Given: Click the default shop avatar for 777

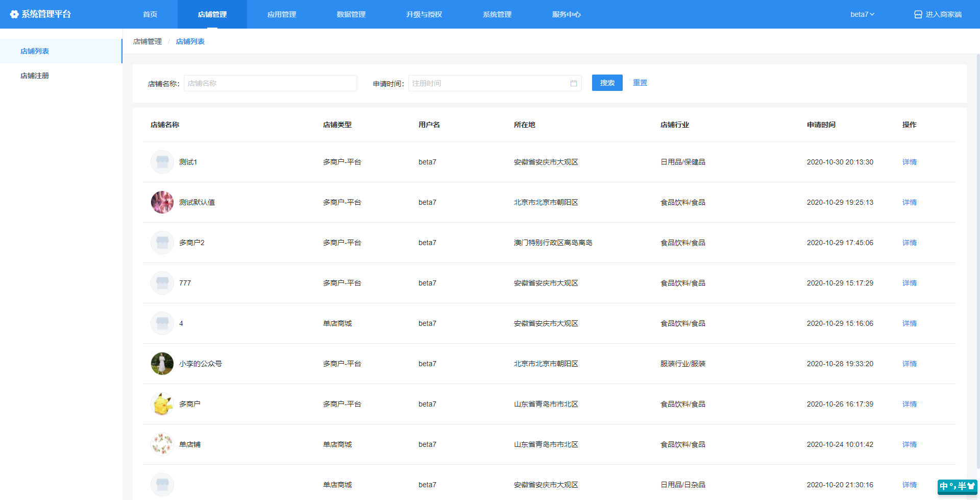Looking at the screenshot, I should (x=162, y=283).
